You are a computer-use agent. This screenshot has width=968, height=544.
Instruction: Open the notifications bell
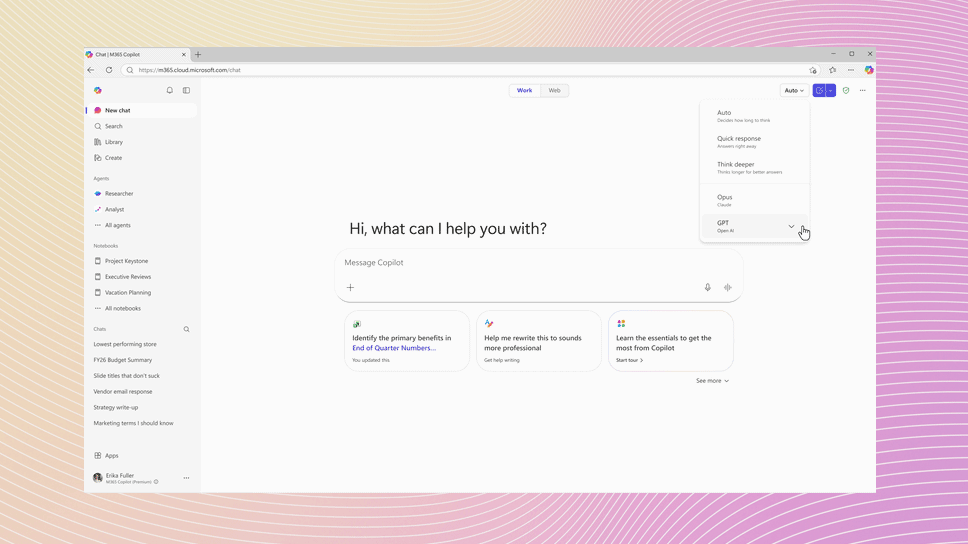(x=170, y=90)
